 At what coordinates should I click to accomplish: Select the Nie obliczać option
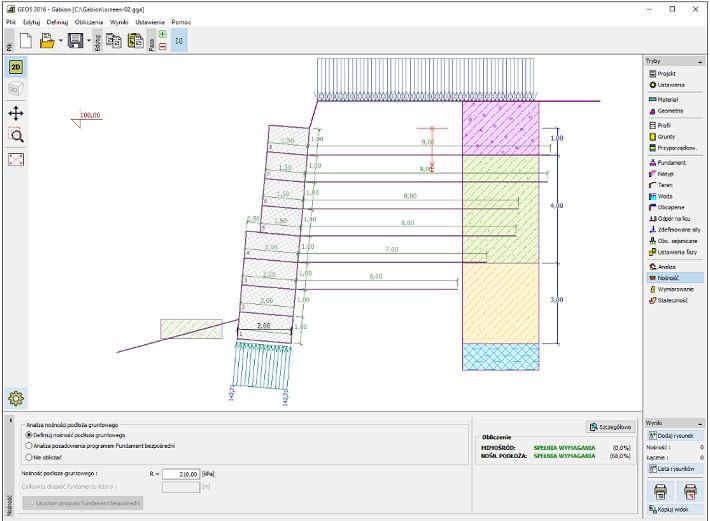pyautogui.click(x=43, y=458)
